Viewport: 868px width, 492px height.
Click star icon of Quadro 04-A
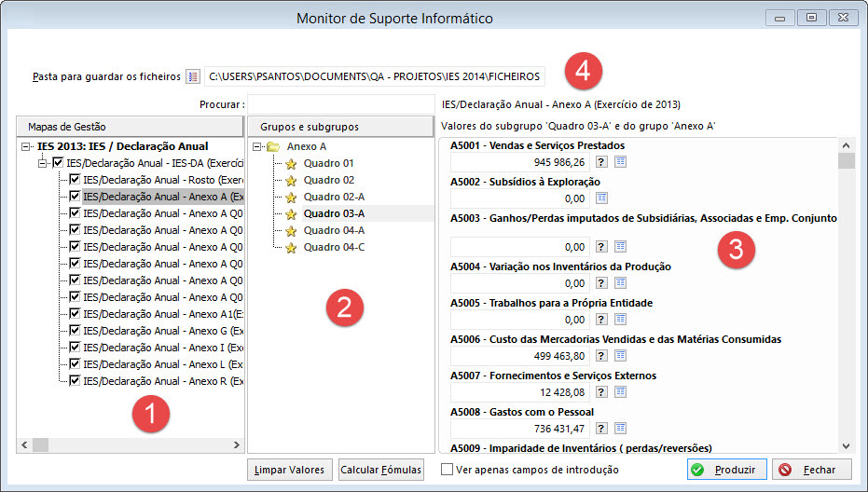(291, 231)
